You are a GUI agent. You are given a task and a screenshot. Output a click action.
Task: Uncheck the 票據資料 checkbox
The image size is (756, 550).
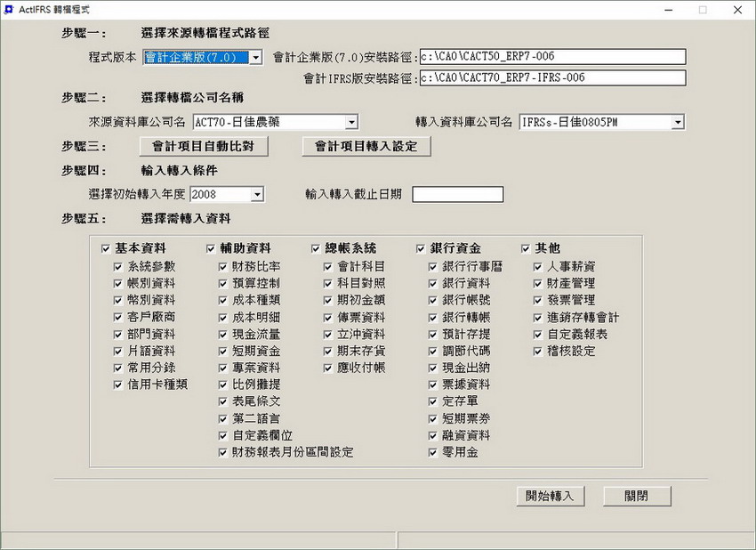(432, 385)
